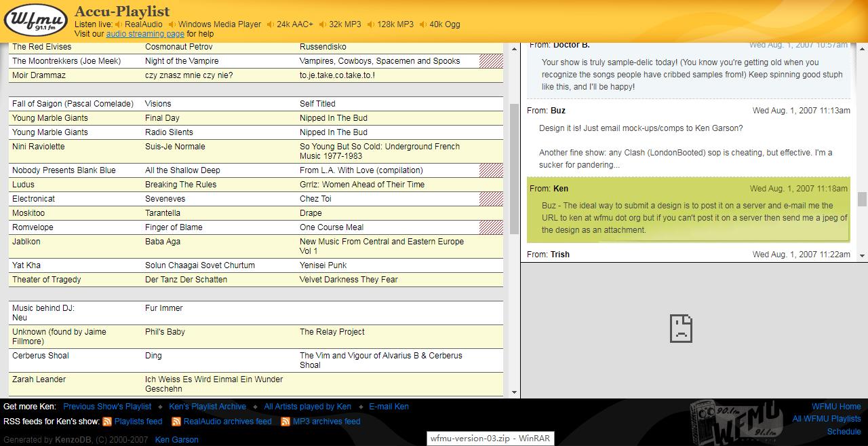
Task: Open Windows Media Player stream
Action: click(x=220, y=24)
